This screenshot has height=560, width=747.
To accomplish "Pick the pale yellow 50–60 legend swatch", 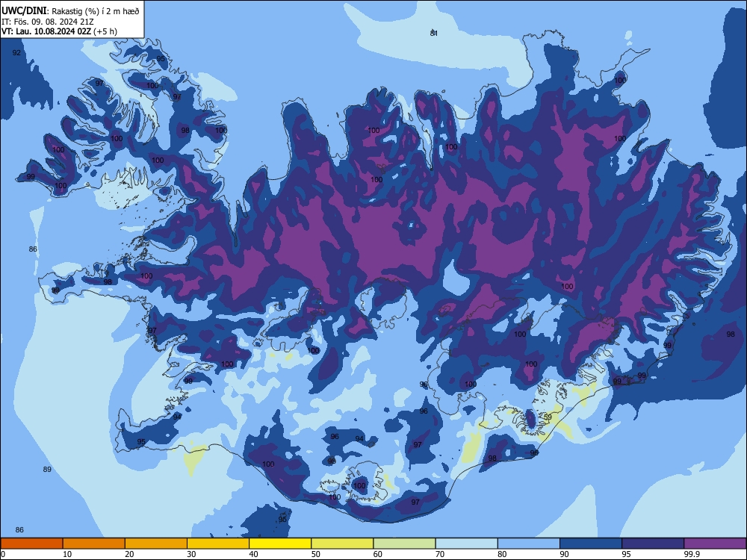I will pos(343,544).
